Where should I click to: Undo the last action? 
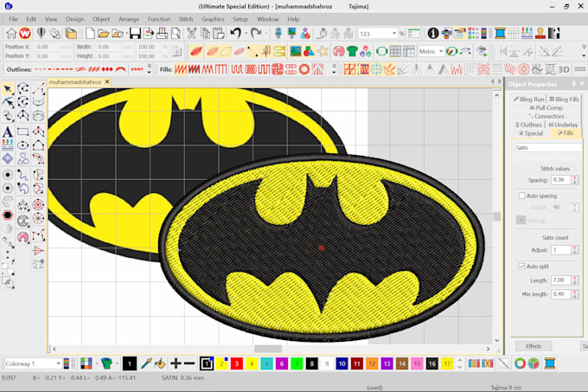(235, 34)
